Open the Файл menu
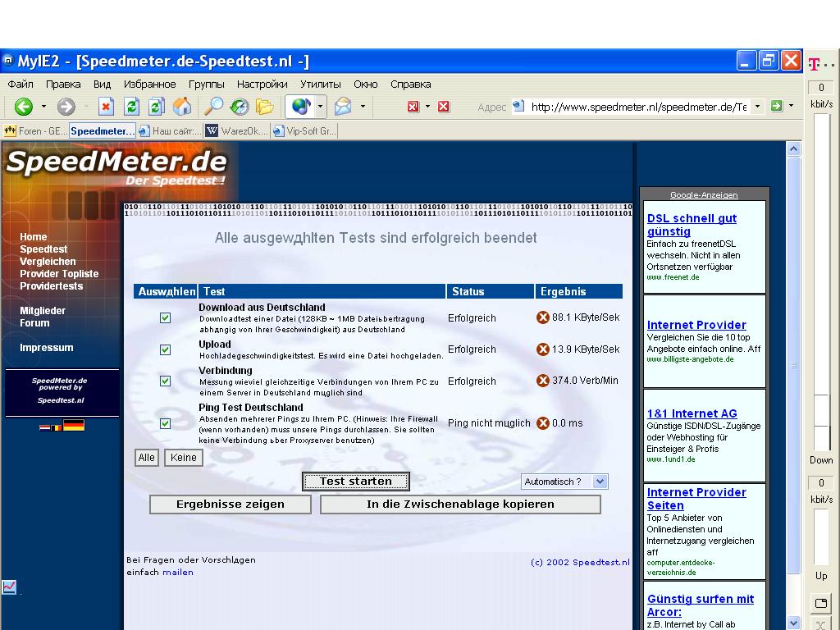 pos(21,84)
